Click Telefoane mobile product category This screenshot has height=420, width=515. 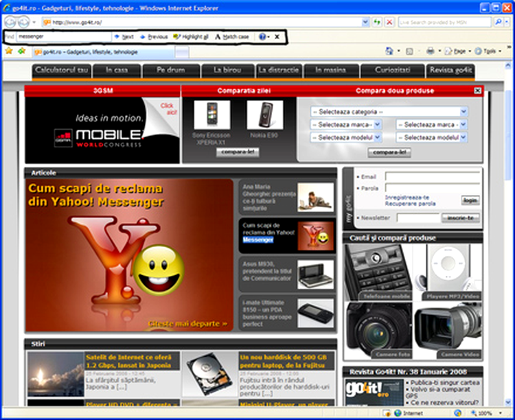click(x=379, y=272)
